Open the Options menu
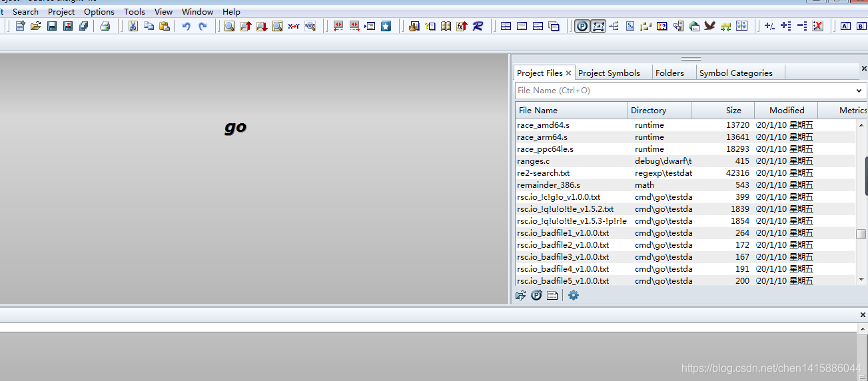Image resolution: width=868 pixels, height=381 pixels. [99, 11]
